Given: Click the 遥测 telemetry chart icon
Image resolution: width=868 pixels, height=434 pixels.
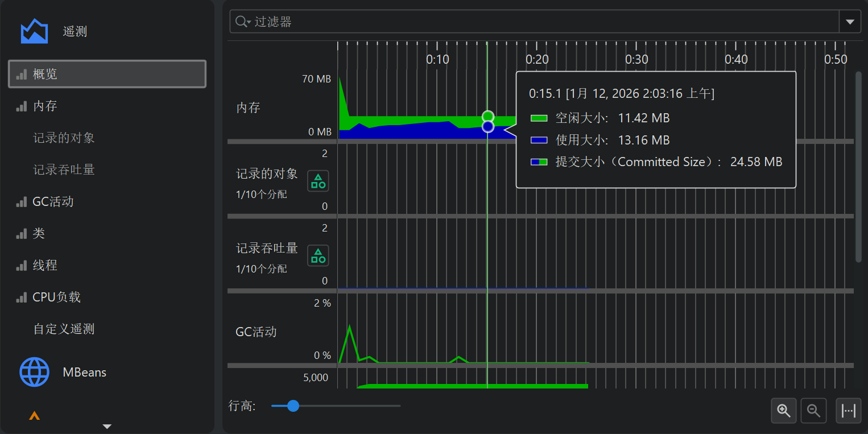Looking at the screenshot, I should (x=34, y=31).
